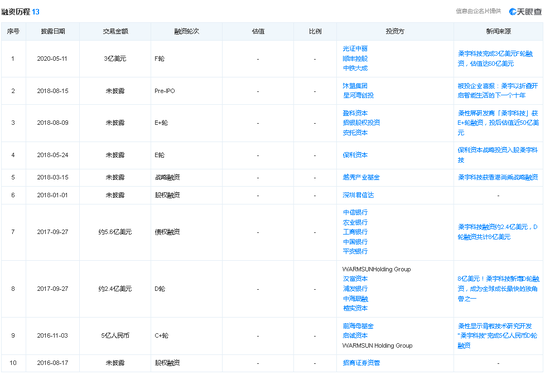
Task: Select the date cell 2018-03-15
Action: pyautogui.click(x=52, y=178)
